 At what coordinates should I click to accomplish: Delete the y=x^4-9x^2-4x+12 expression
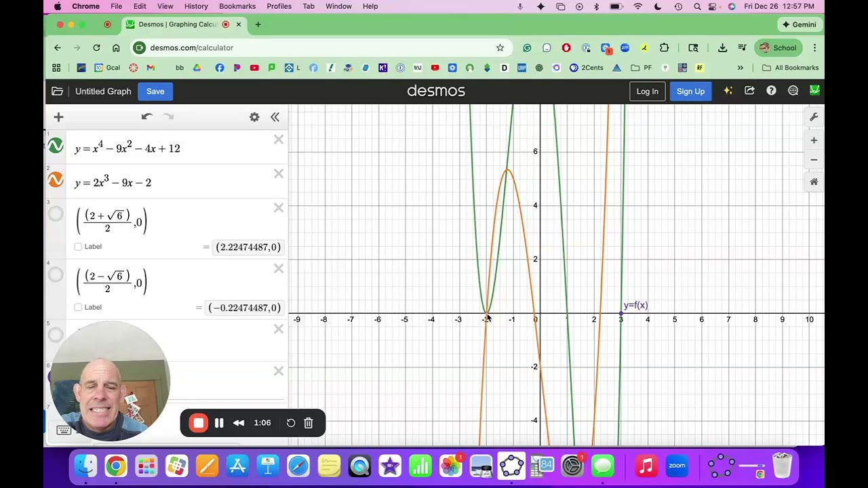(x=278, y=140)
